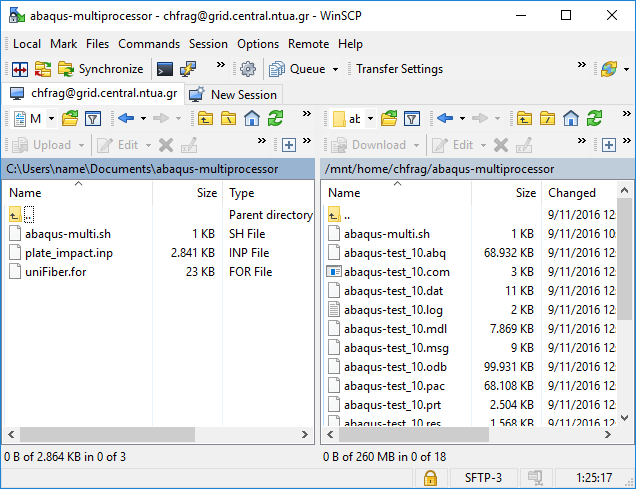636x489 pixels.
Task: Open the Files menu
Action: pos(97,44)
